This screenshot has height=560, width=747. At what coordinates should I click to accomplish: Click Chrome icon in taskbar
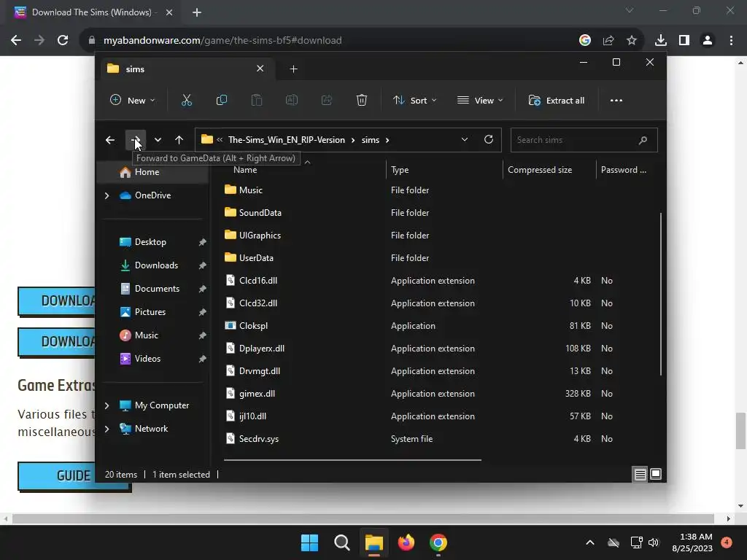point(438,542)
